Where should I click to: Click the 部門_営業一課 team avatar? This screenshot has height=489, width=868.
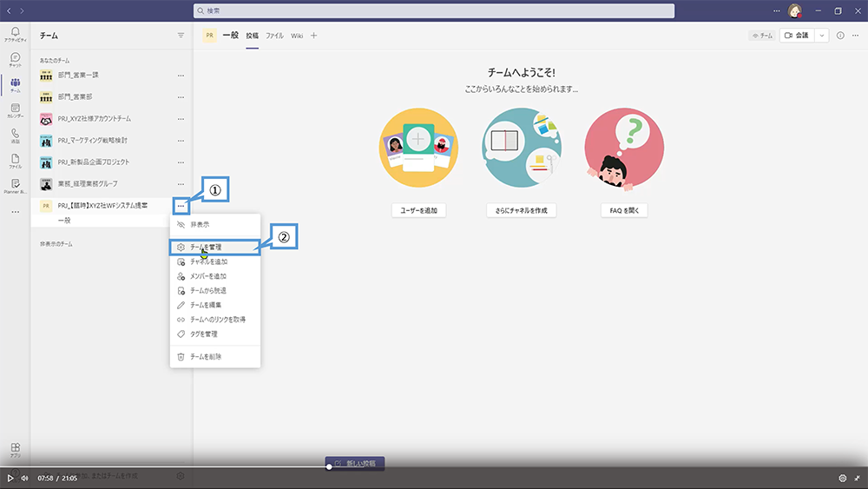(x=46, y=76)
